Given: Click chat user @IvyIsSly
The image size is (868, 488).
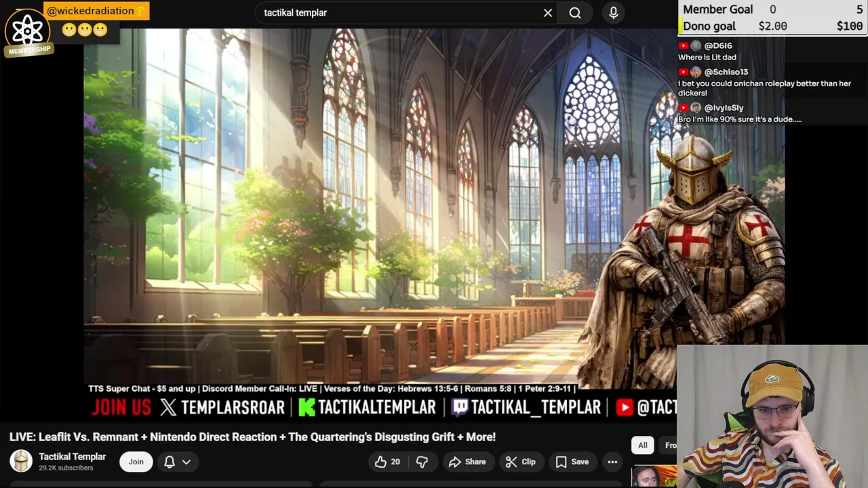Looking at the screenshot, I should [x=724, y=108].
